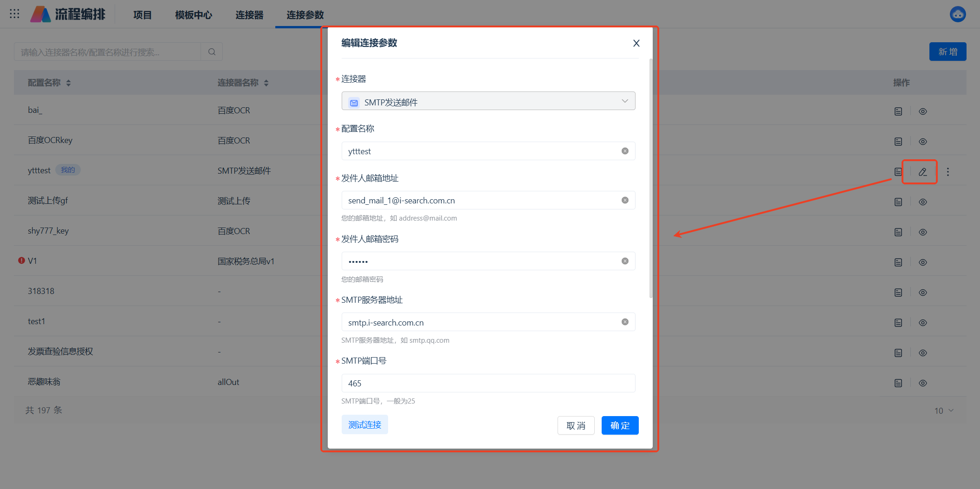The image size is (980, 489).
Task: Clear the 配置名称 field with its clear icon
Action: [x=625, y=151]
